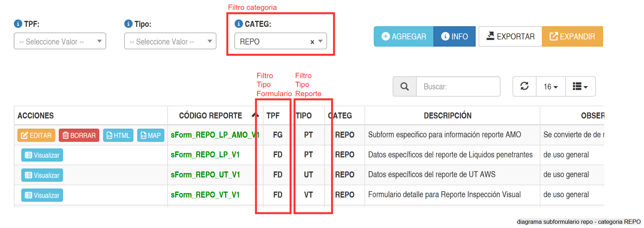
Task: Click EDITAR for sForm_REPO_LP_AMO_V1
Action: click(36, 135)
